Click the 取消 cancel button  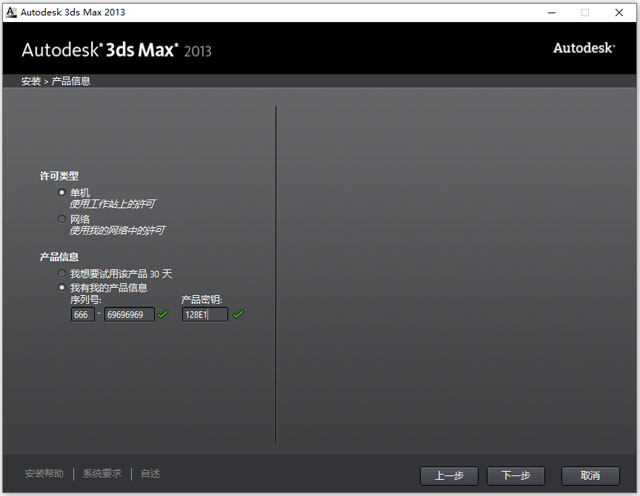pos(590,476)
